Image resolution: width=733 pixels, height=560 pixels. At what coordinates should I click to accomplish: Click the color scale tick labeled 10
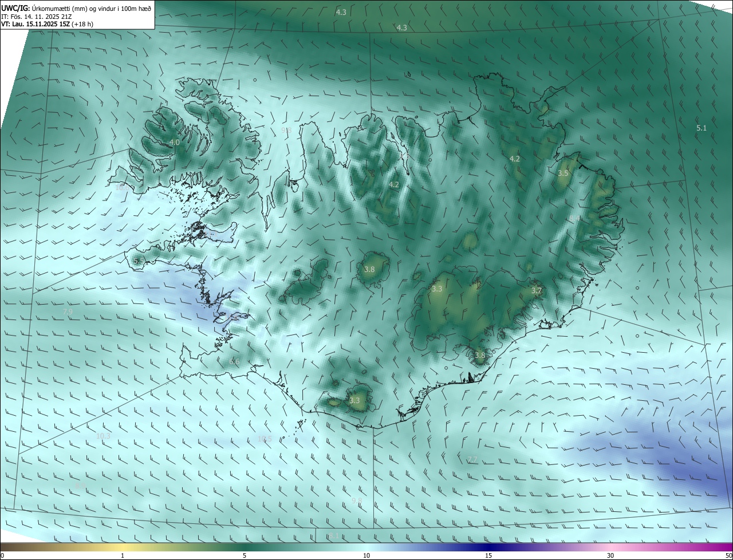366,555
